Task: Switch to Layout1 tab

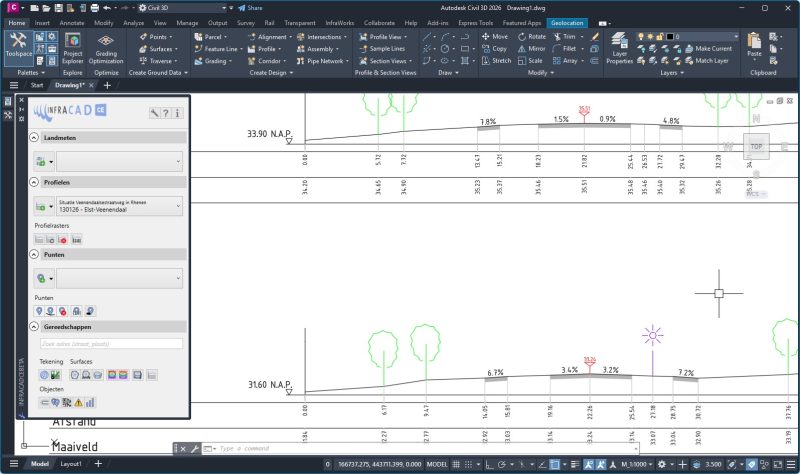Action: (70, 464)
